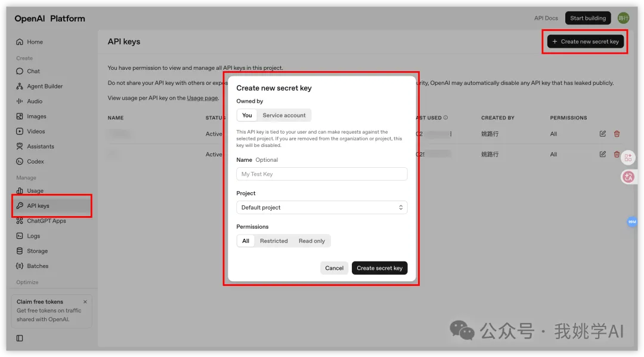Click the Home house icon
Image resolution: width=644 pixels, height=357 pixels.
[19, 42]
